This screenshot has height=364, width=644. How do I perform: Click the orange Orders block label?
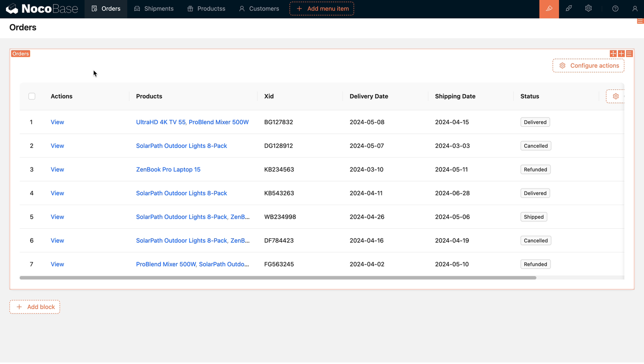[x=21, y=54]
